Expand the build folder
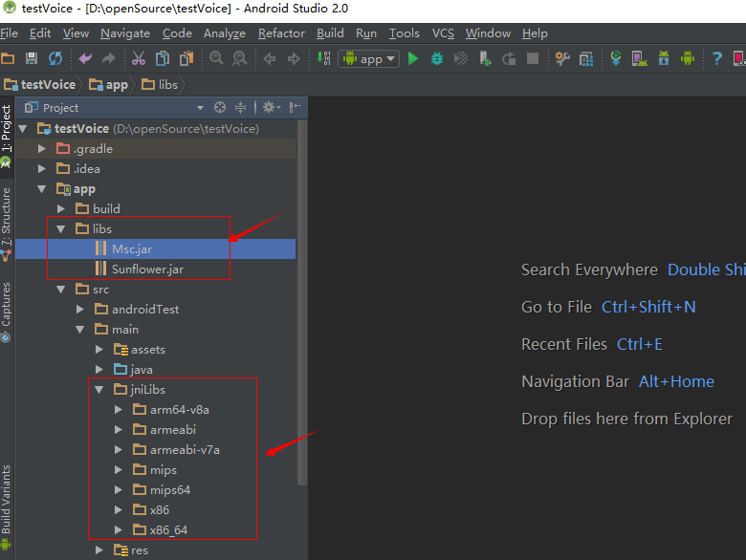The height and width of the screenshot is (560, 746). coord(61,208)
